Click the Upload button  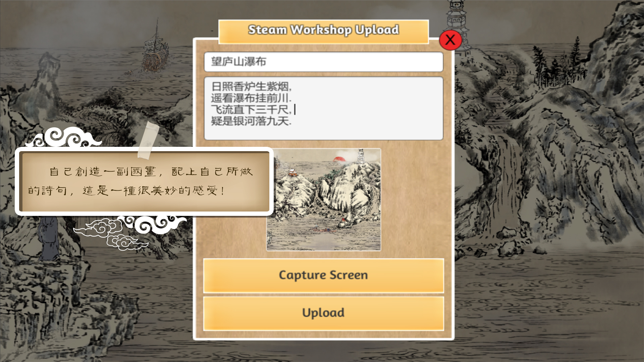323,313
